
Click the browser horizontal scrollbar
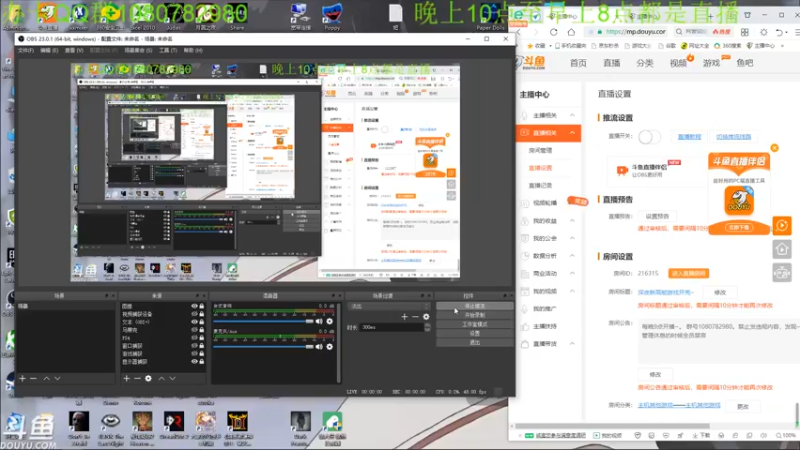[612, 426]
